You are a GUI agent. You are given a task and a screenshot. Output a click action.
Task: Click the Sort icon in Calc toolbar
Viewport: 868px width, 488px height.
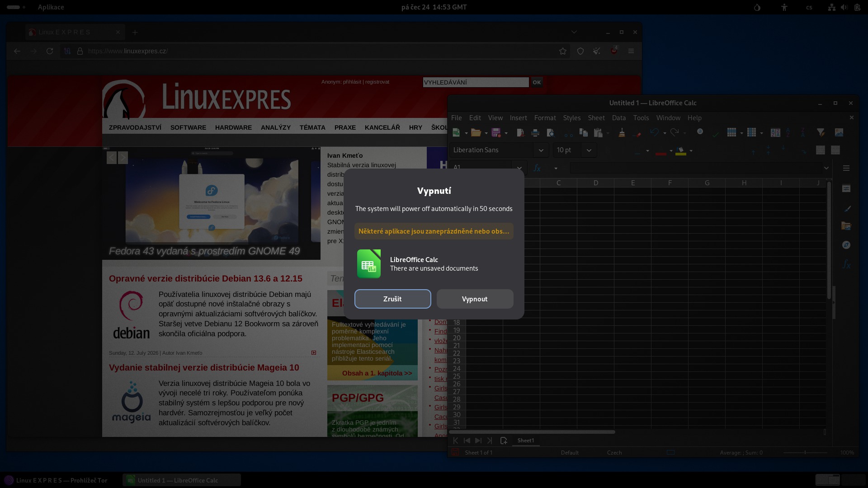[775, 132]
